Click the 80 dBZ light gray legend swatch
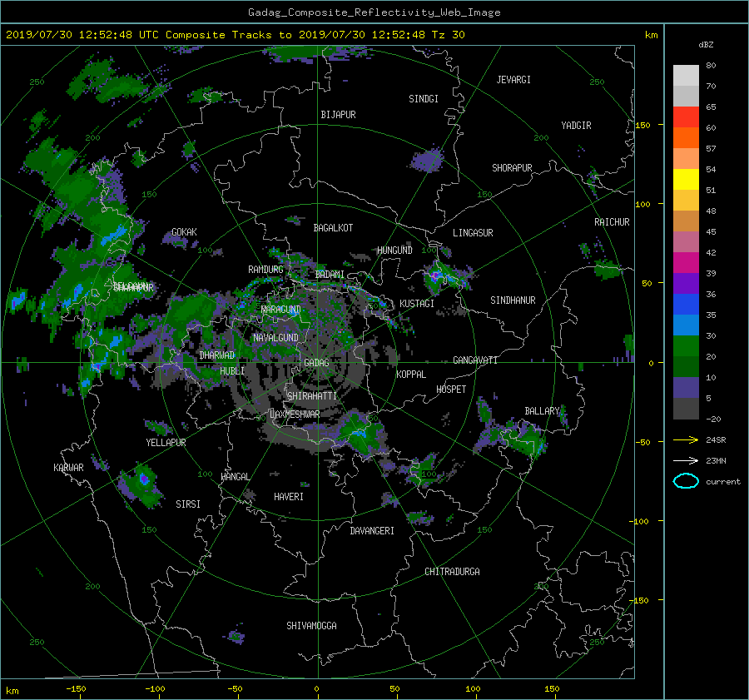 (x=686, y=75)
